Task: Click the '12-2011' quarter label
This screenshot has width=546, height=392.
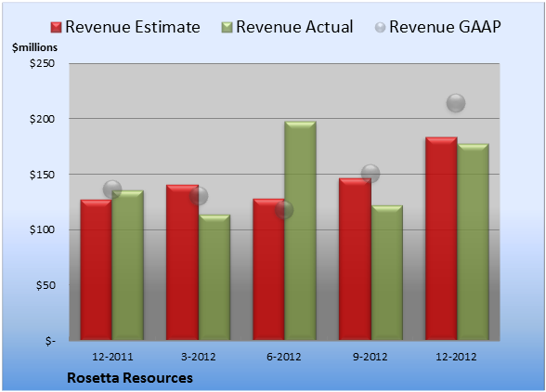Action: tap(112, 357)
